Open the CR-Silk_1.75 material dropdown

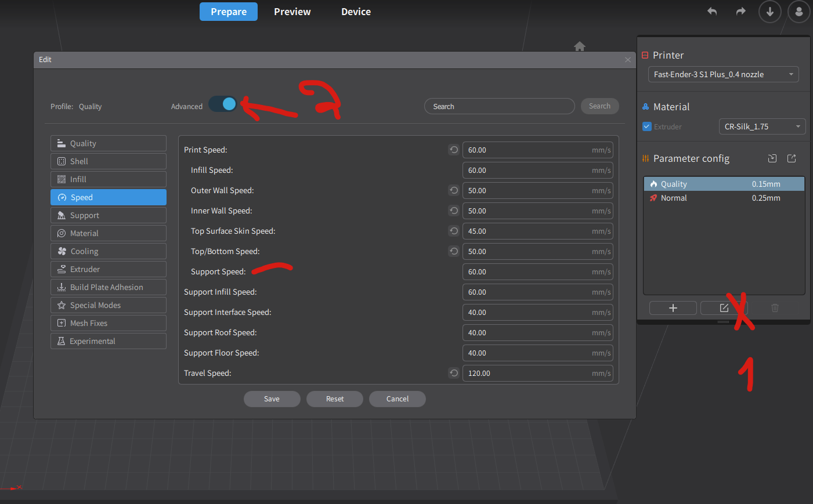[x=762, y=126]
